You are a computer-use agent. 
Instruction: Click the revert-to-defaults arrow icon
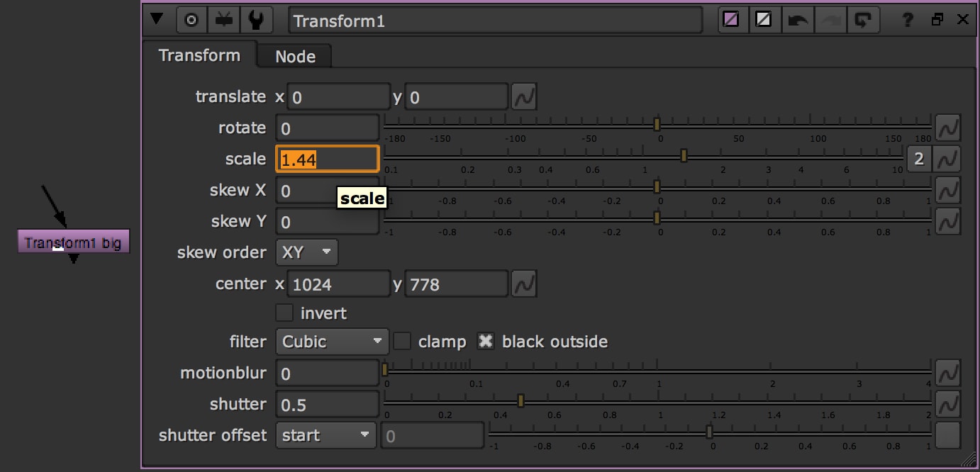click(863, 20)
